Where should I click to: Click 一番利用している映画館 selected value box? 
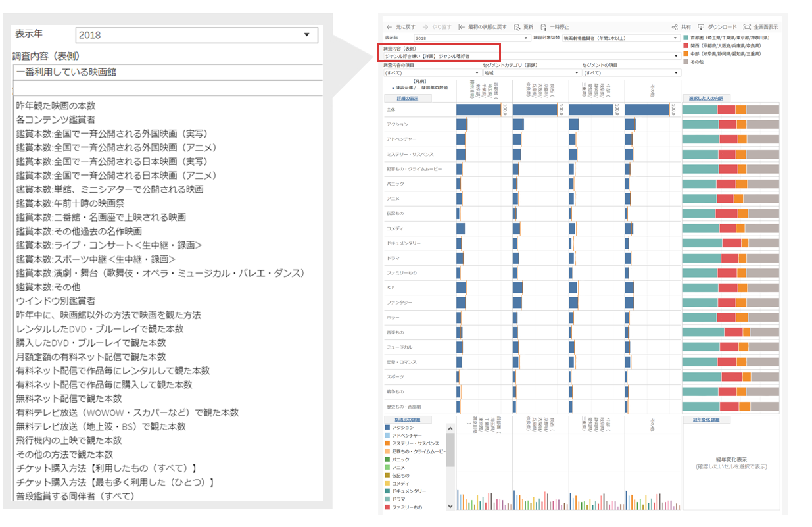168,72
